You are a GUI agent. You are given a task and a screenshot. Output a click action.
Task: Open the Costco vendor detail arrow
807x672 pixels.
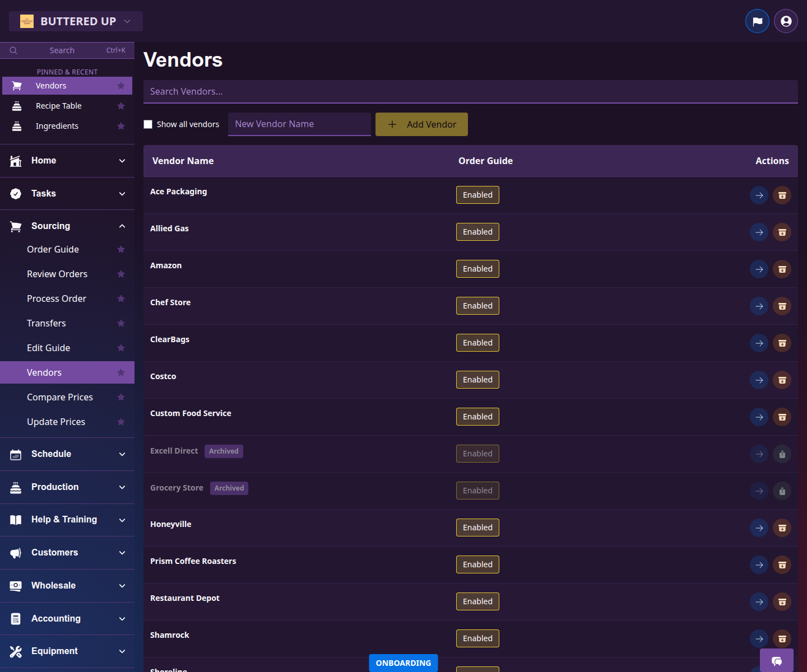coord(759,380)
